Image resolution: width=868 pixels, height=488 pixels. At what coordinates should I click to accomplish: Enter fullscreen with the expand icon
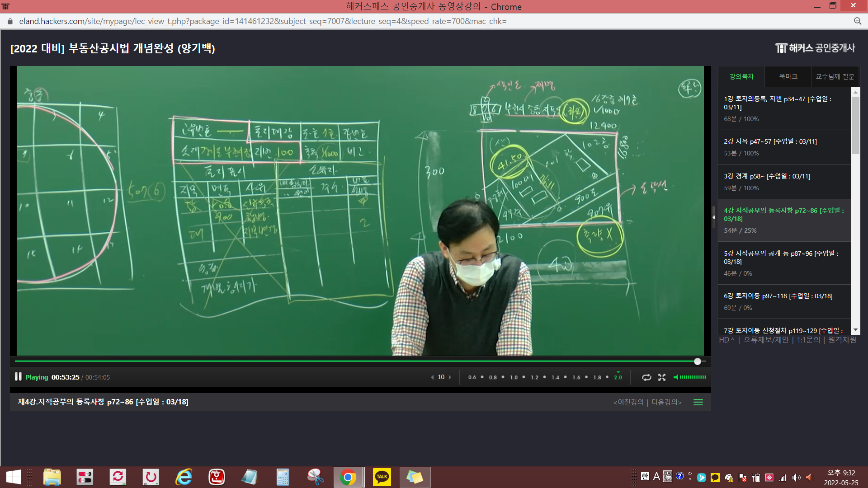662,377
